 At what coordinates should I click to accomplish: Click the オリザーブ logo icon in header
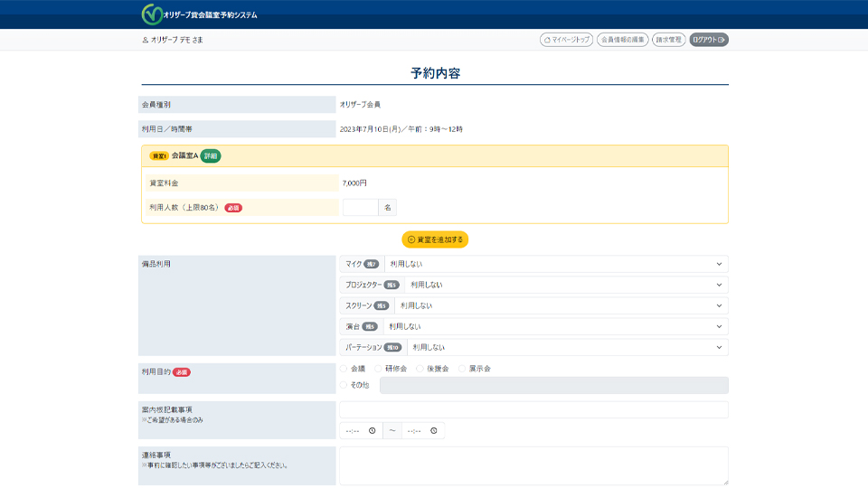(x=152, y=14)
